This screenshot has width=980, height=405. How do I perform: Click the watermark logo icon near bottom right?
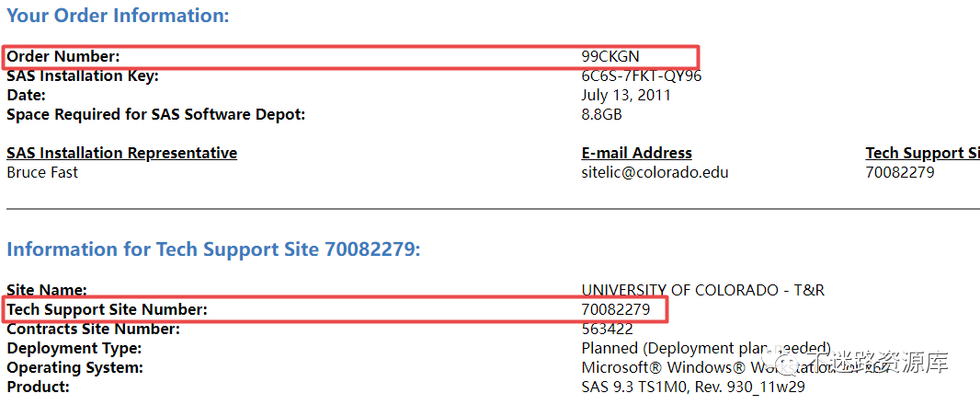click(x=781, y=359)
